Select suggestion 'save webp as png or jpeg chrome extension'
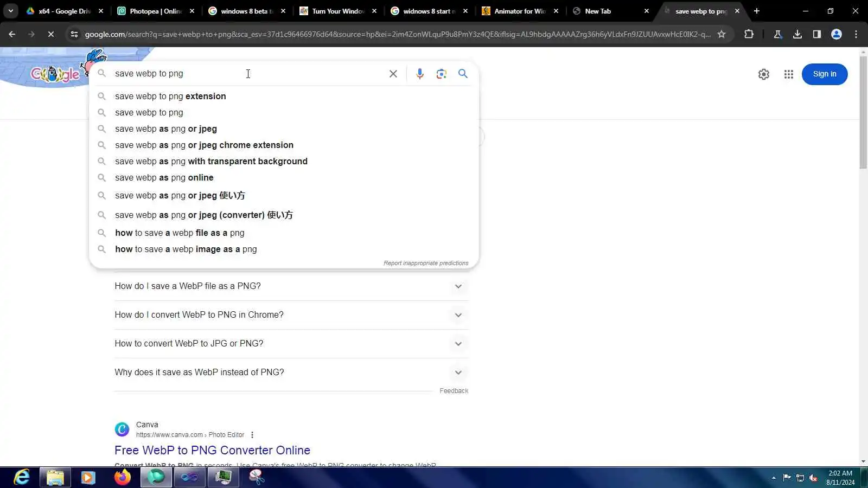The image size is (868, 488). click(284, 145)
